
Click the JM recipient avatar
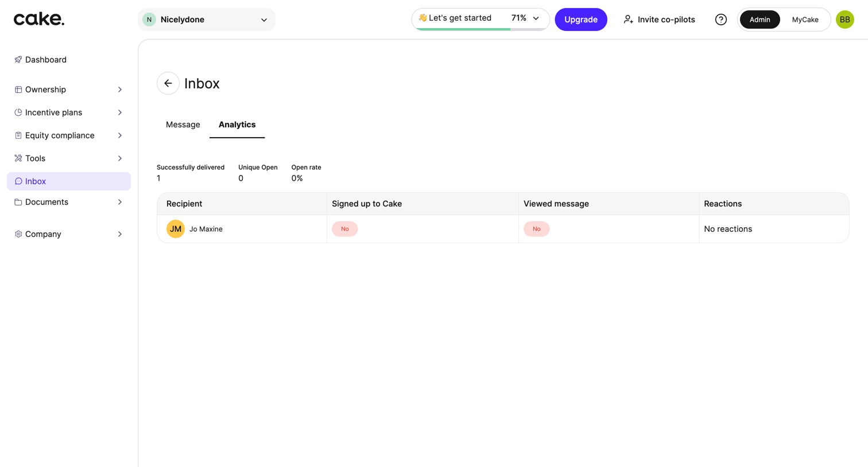[176, 229]
